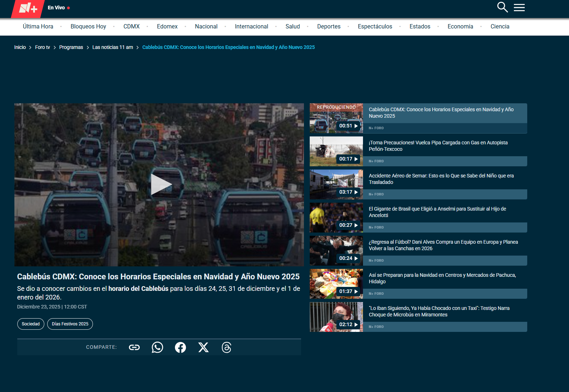The height and width of the screenshot is (392, 569).
Task: Go to Programas breadcrumb
Action: (x=71, y=47)
